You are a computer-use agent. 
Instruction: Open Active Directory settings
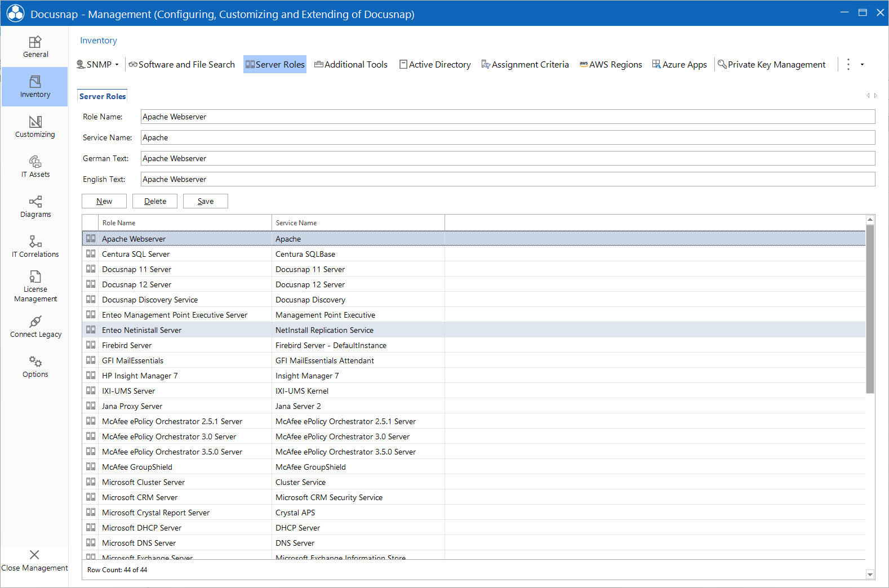435,65
